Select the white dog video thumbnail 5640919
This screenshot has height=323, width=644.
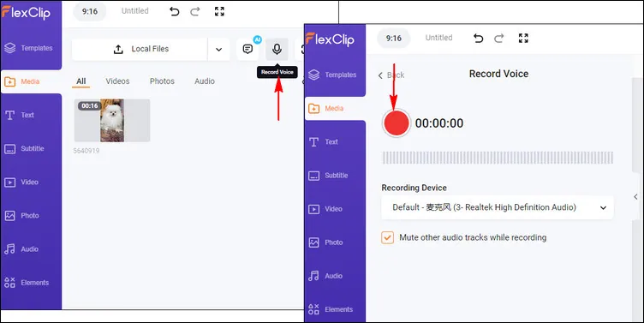111,121
